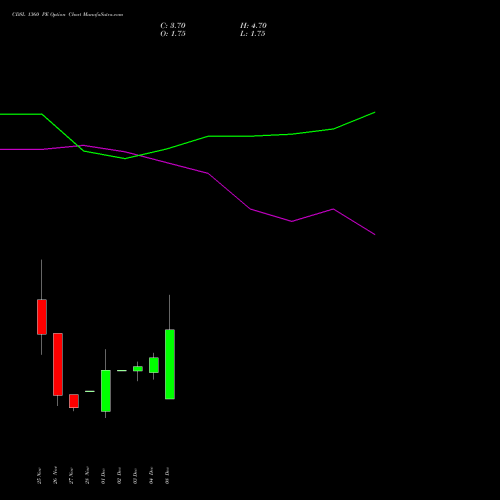Click the small green candle for 03 Dec
The height and width of the screenshot is (500, 500).
[x=138, y=369]
